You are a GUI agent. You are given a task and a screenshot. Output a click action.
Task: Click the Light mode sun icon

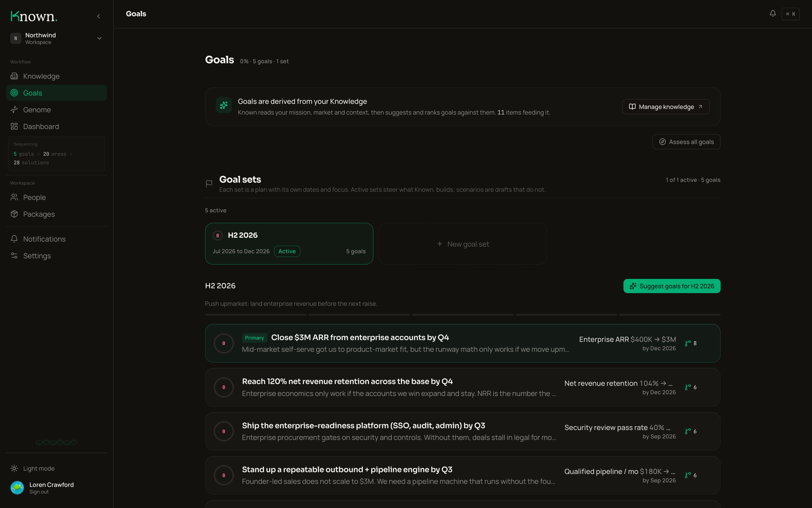click(14, 468)
